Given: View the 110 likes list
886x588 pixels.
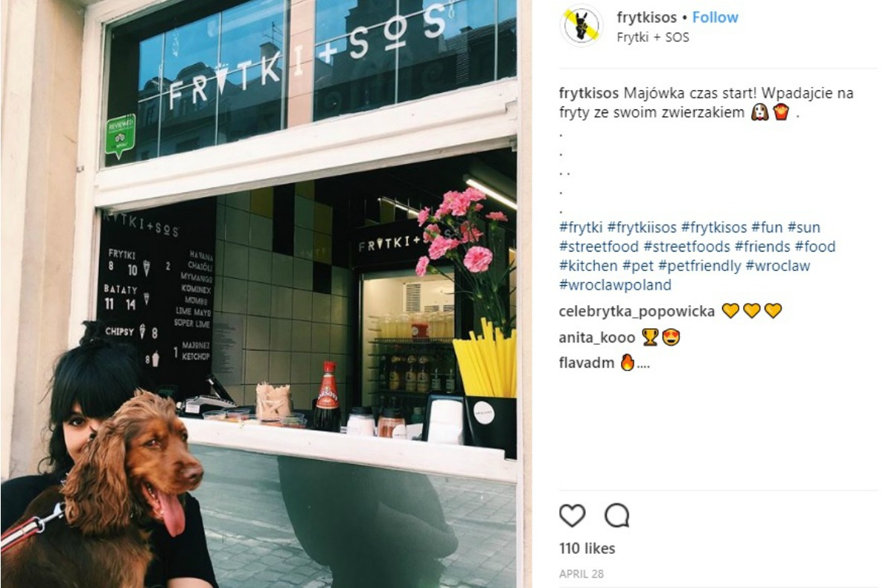Looking at the screenshot, I should (x=587, y=549).
